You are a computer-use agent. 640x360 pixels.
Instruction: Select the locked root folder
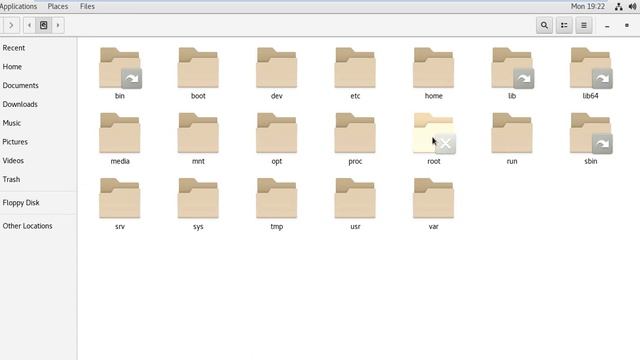434,133
